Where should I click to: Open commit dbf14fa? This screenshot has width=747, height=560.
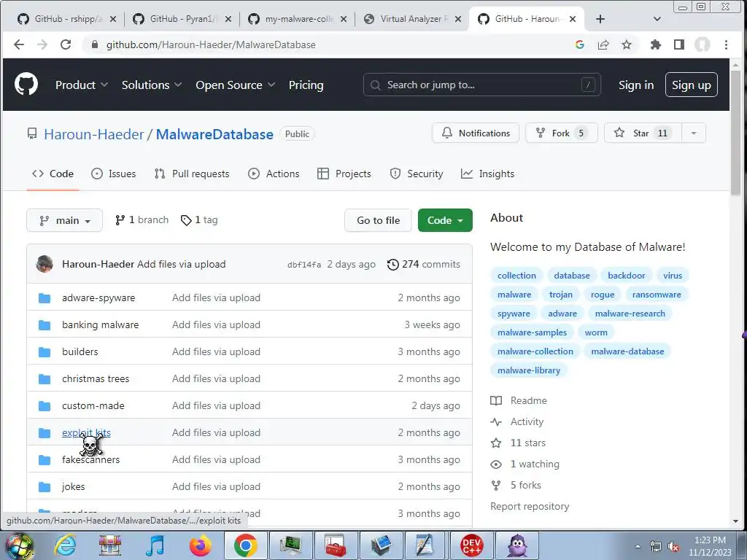[304, 265]
